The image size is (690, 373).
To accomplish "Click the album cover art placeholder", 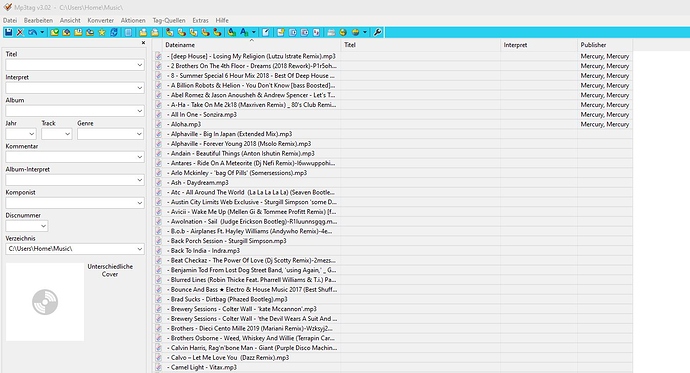I will (45, 302).
